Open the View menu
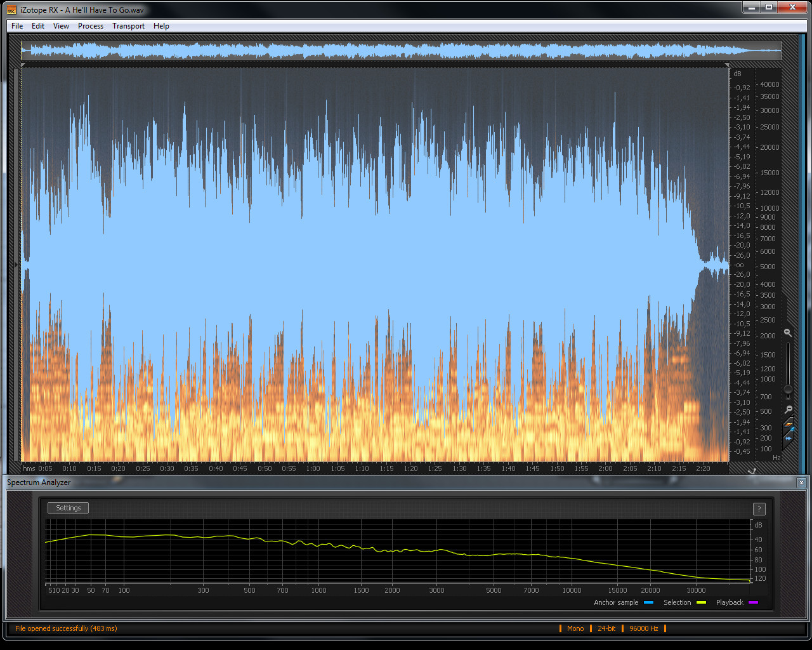The width and height of the screenshot is (812, 650). tap(61, 26)
